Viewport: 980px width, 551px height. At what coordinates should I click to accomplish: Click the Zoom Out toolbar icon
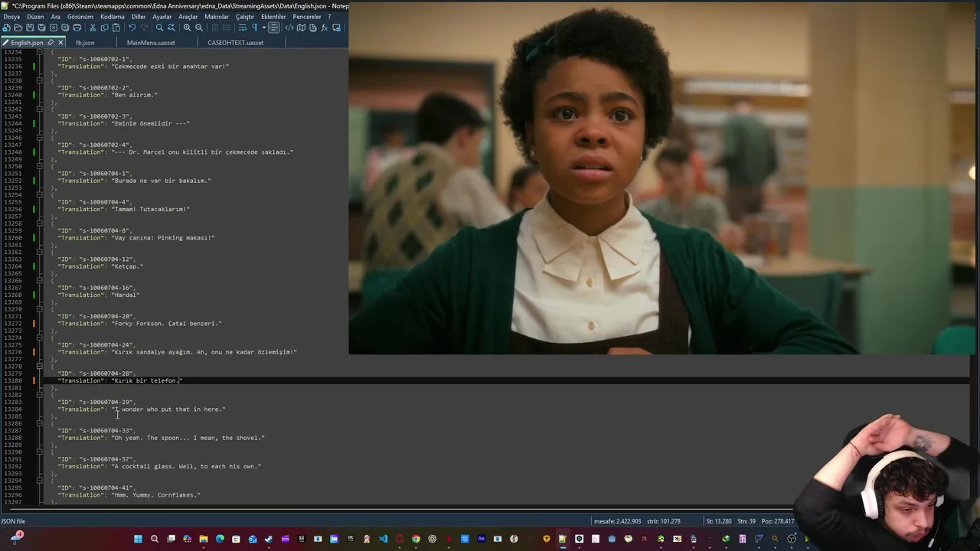pyautogui.click(x=199, y=28)
